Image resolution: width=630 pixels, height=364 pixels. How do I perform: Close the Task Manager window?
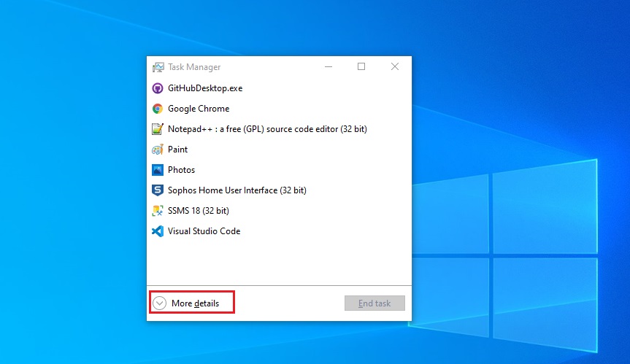pos(394,66)
